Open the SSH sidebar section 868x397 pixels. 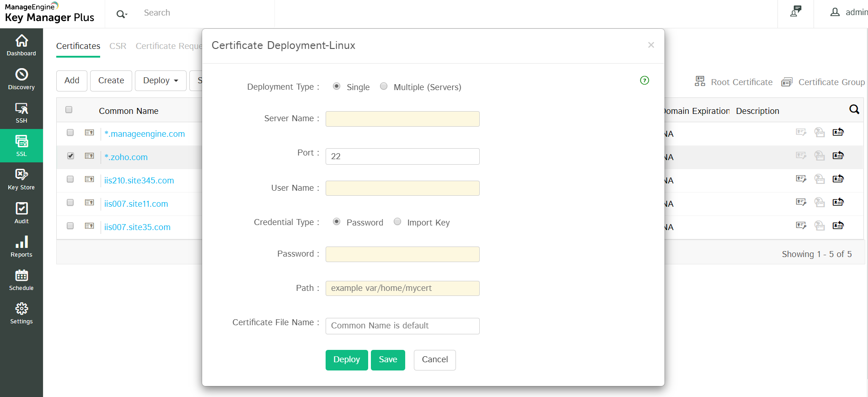[x=21, y=113]
